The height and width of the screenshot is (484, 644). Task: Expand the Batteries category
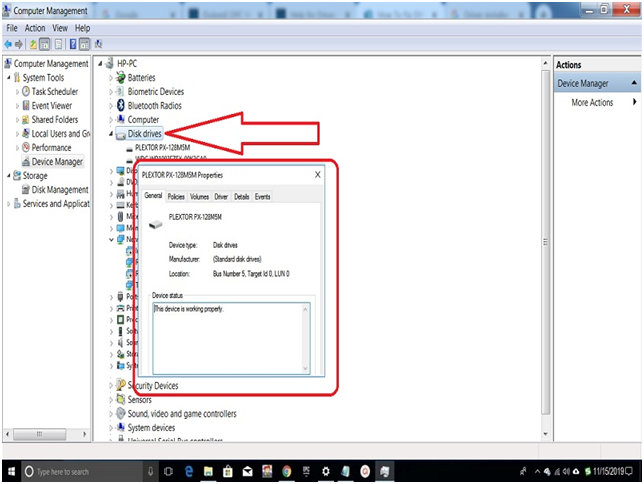110,78
